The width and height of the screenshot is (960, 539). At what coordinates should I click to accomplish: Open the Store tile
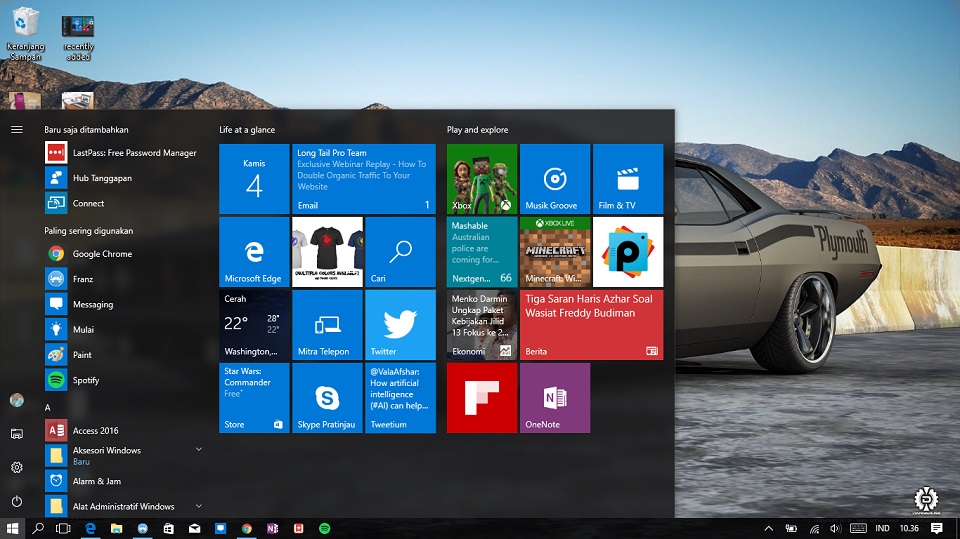[254, 398]
